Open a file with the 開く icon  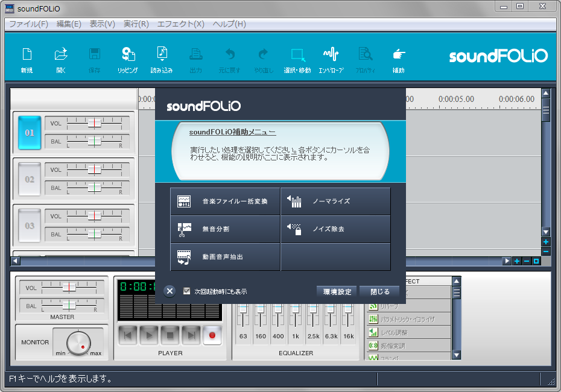(x=61, y=60)
